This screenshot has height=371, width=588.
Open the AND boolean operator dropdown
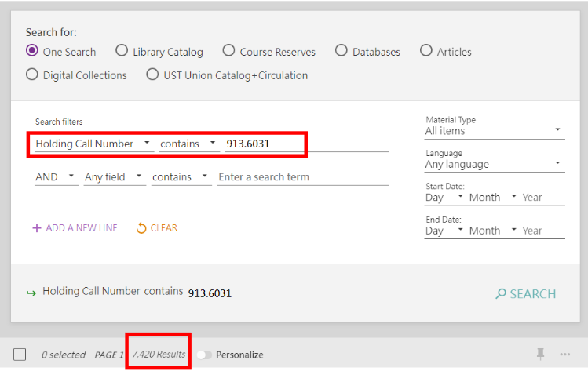(56, 177)
